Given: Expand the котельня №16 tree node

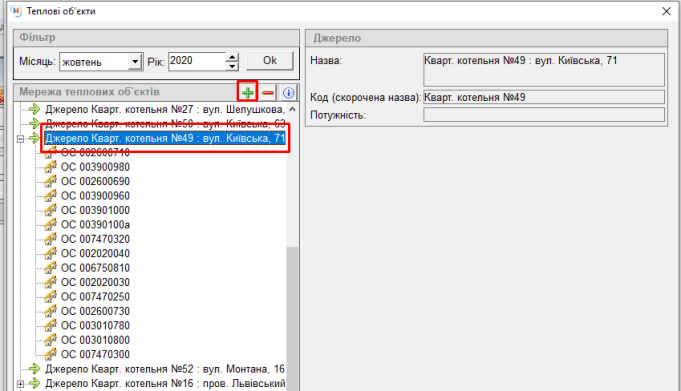Looking at the screenshot, I should (20, 384).
